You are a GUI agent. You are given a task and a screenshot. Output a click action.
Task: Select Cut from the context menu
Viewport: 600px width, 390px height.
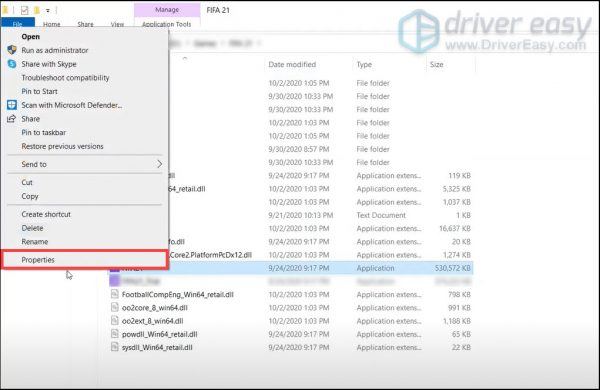tap(27, 183)
